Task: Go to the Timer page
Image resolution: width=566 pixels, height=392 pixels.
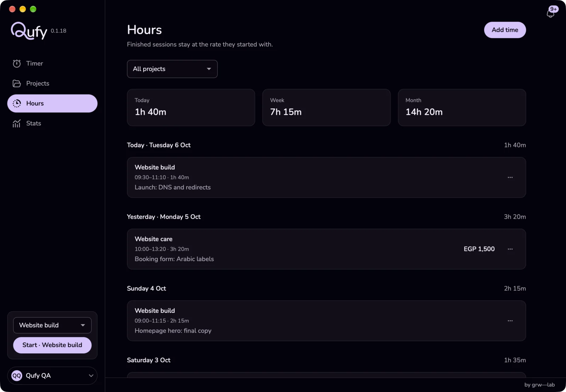Action: click(52, 63)
